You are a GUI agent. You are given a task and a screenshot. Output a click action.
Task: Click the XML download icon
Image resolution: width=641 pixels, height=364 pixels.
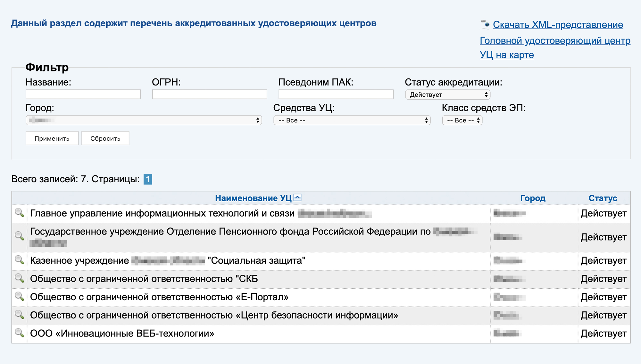click(485, 24)
